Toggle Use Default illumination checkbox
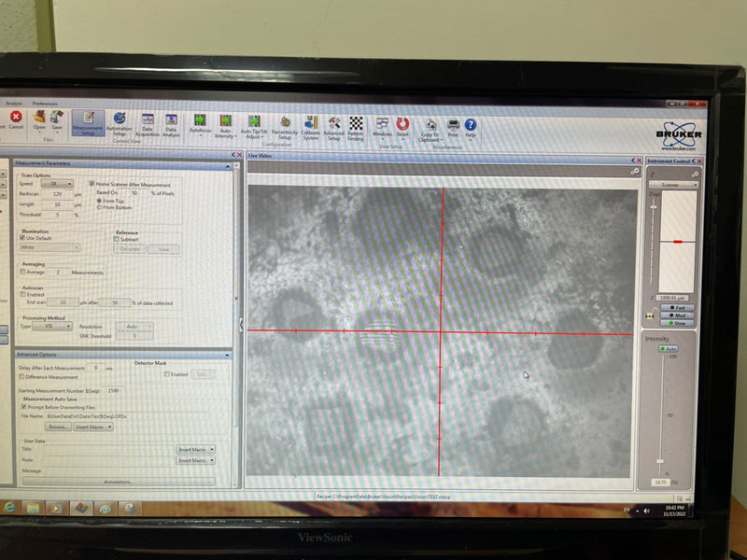747x560 pixels. [22, 238]
